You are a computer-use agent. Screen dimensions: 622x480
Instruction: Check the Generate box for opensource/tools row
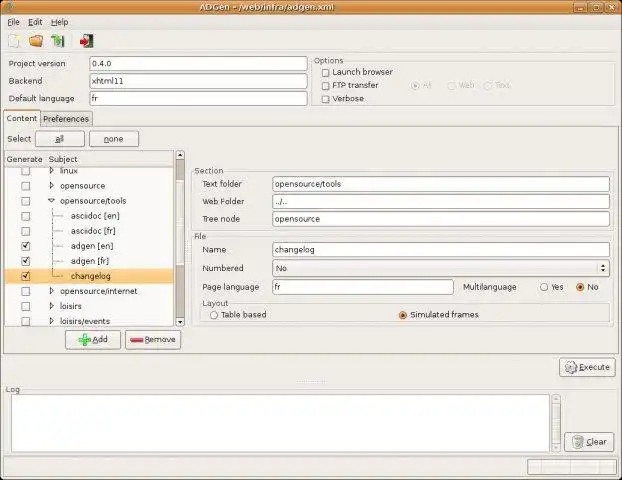(x=25, y=201)
